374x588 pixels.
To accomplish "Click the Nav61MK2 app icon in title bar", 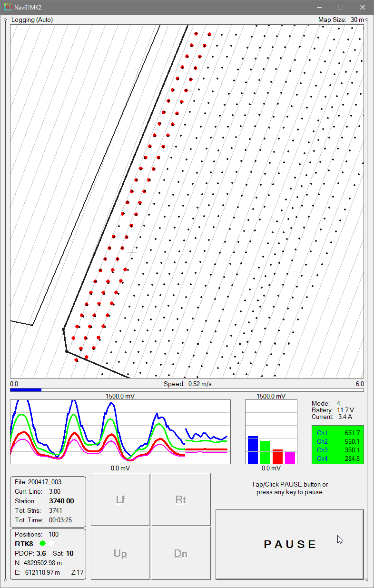I will pyautogui.click(x=8, y=7).
